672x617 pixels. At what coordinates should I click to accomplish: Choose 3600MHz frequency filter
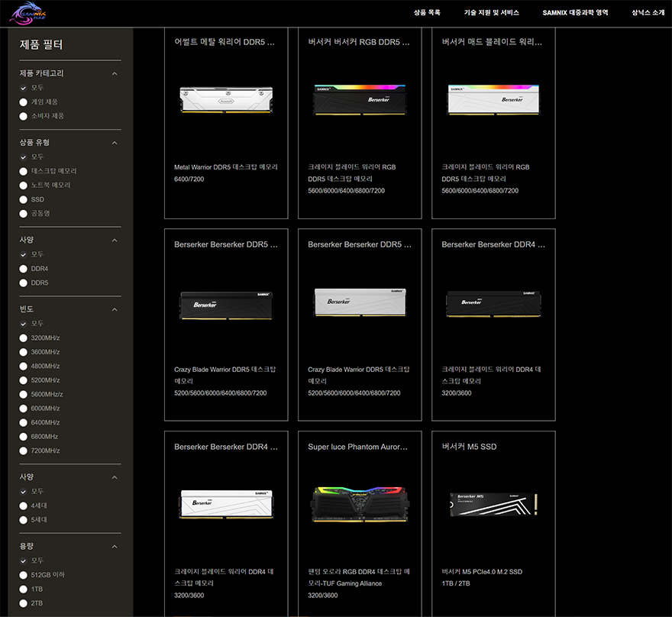tap(23, 352)
